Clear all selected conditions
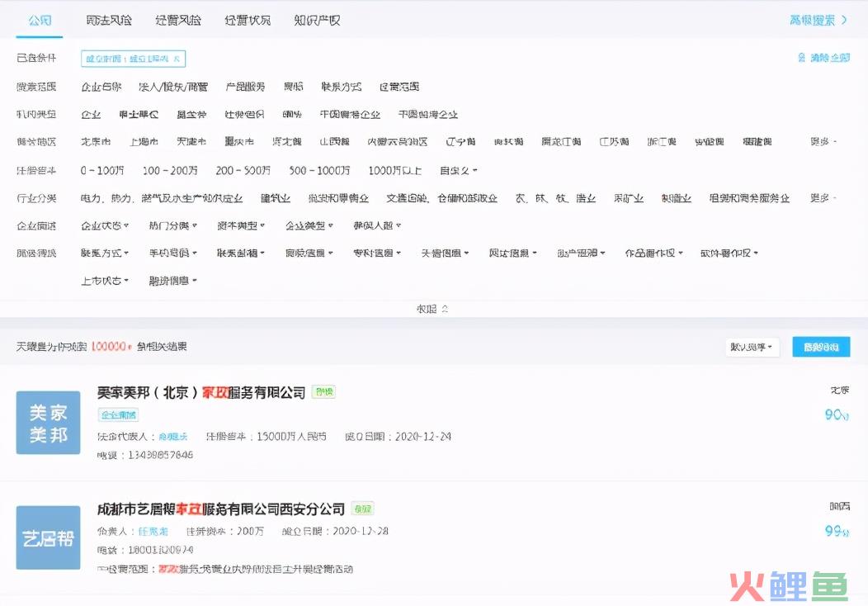Image resolution: width=868 pixels, height=606 pixels. [x=823, y=58]
